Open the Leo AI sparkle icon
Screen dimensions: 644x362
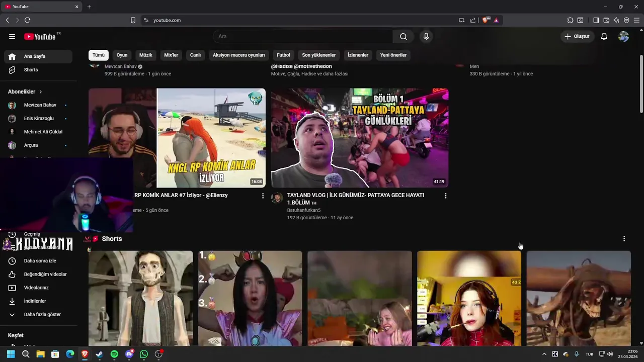click(x=616, y=20)
